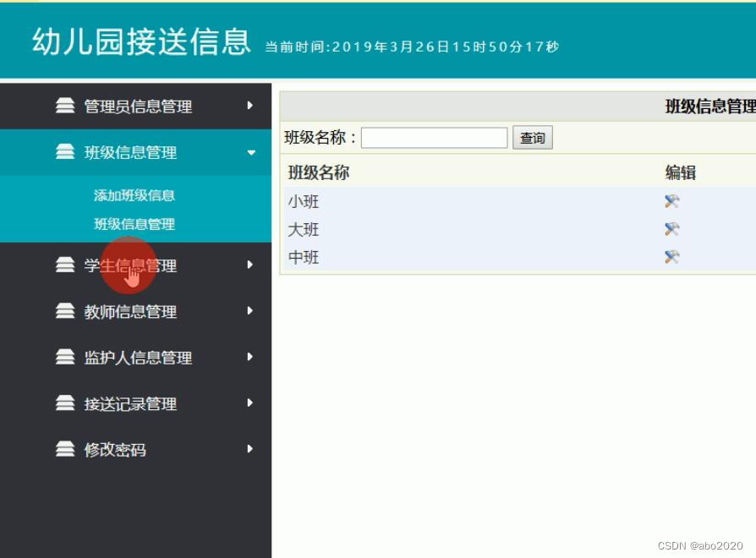Click the stack icon beside 管理员信息管理
Image resolution: width=756 pixels, height=558 pixels.
65,105
